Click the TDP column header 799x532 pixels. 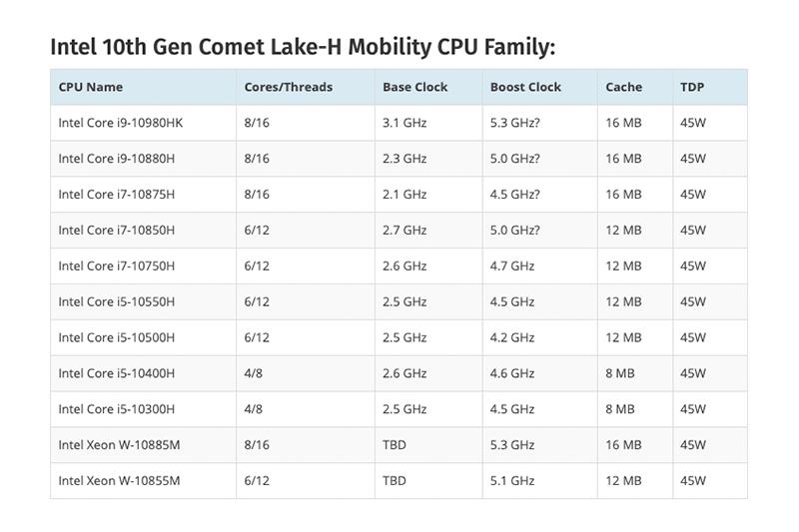pos(692,87)
